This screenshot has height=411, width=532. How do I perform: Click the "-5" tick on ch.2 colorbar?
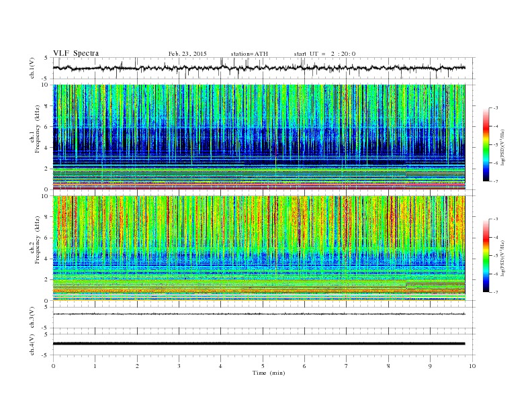496,256
